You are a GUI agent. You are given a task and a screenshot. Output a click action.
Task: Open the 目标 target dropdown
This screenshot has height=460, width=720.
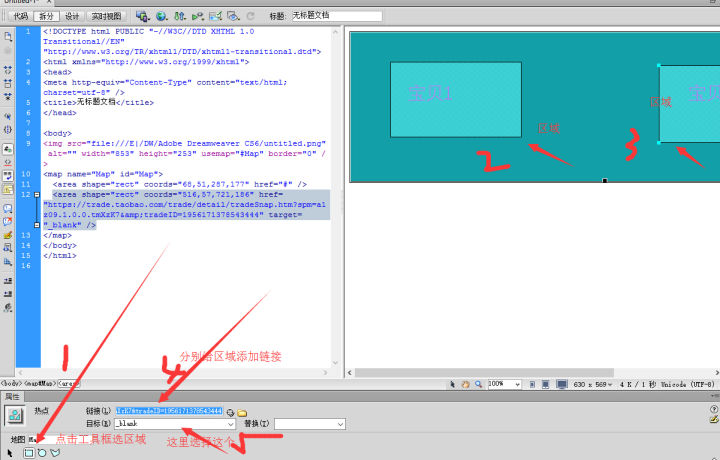pyautogui.click(x=230, y=424)
